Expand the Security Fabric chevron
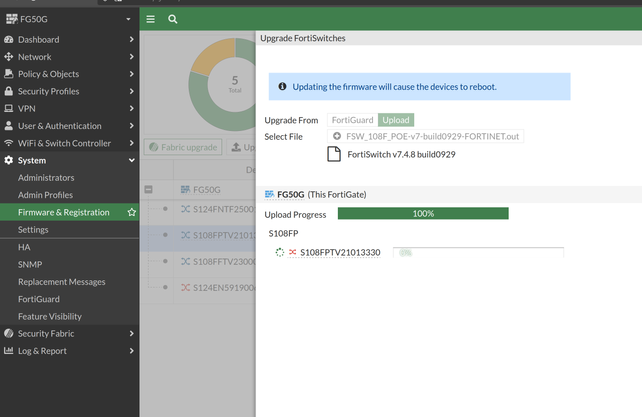The width and height of the screenshot is (642, 417). (x=131, y=333)
